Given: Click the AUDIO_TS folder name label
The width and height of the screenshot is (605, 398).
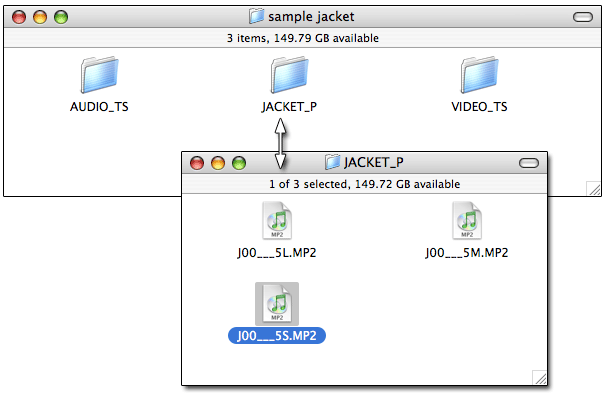Looking at the screenshot, I should (x=99, y=107).
